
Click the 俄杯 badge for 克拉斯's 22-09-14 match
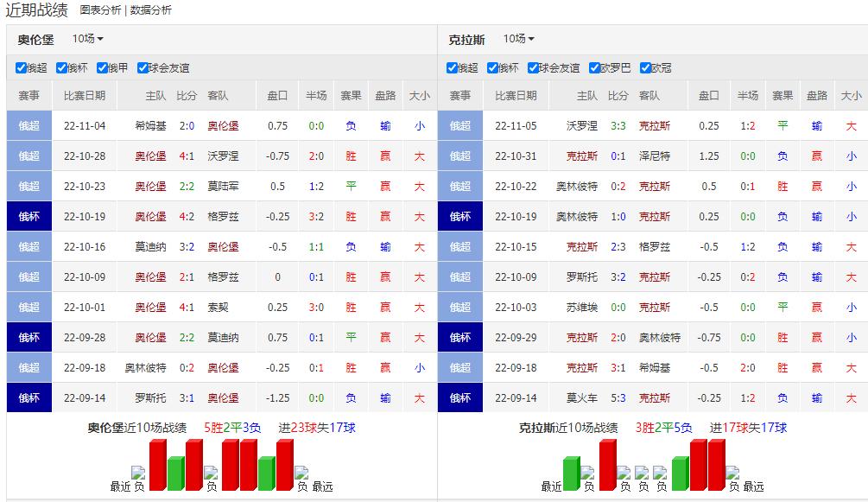point(459,398)
